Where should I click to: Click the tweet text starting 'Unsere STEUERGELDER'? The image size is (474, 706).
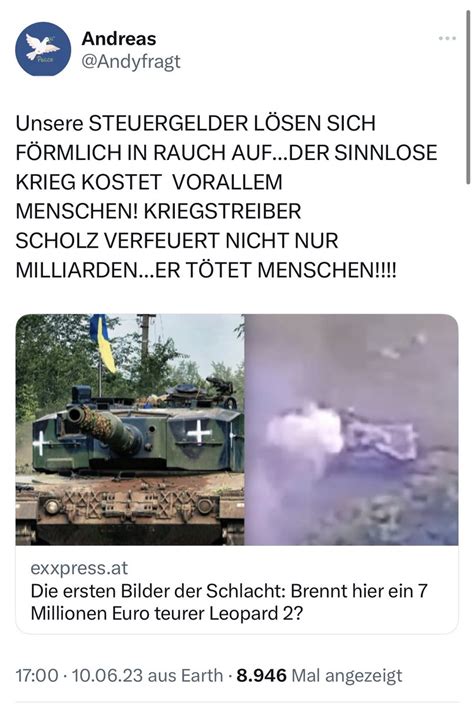tap(226, 196)
